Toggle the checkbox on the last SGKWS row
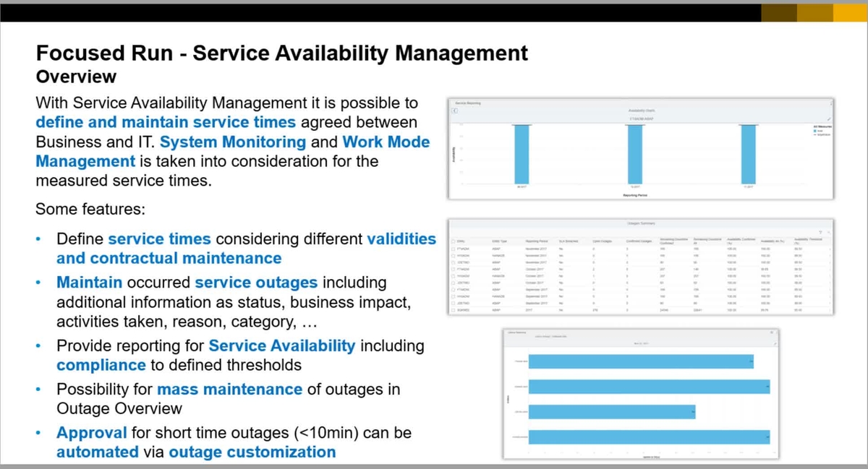The height and width of the screenshot is (469, 868). click(x=453, y=309)
